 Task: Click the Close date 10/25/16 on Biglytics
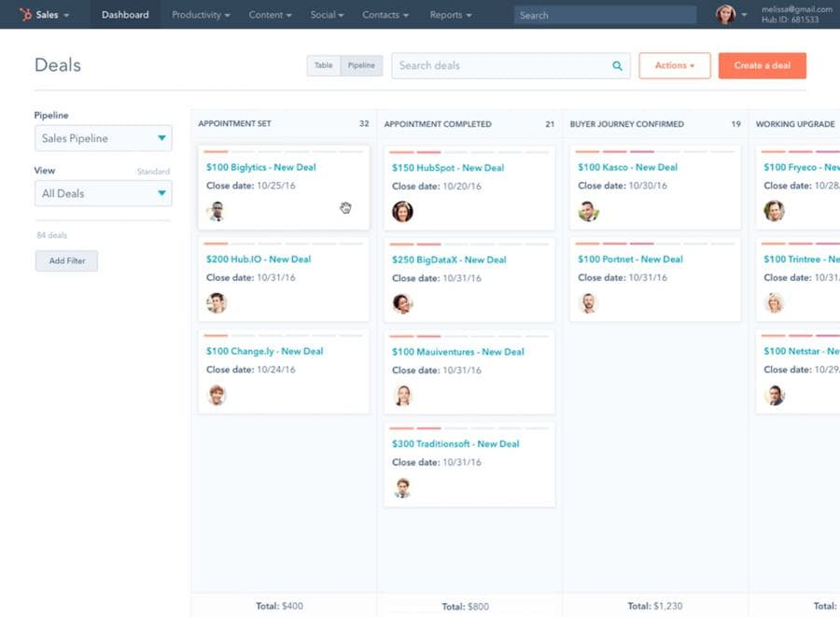(x=251, y=186)
